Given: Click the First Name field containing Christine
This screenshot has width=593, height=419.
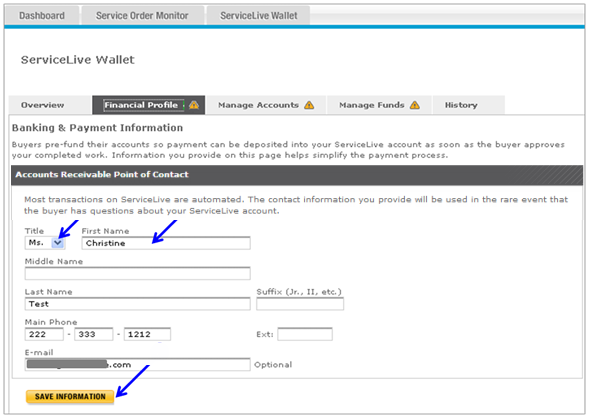Looking at the screenshot, I should (x=166, y=243).
